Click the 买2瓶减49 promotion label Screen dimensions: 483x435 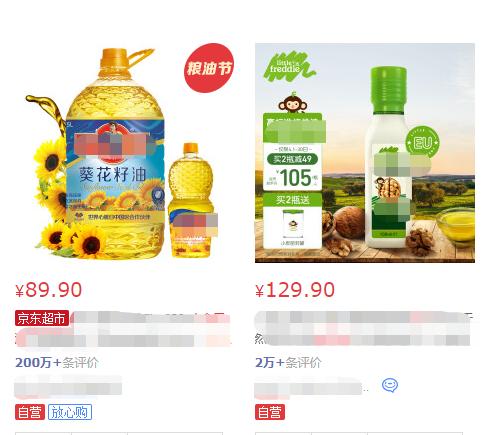[x=292, y=159]
